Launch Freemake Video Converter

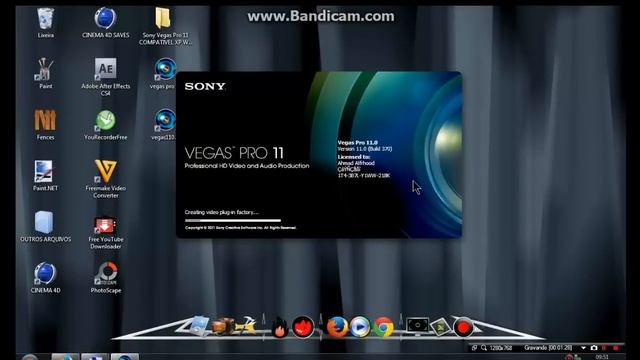pos(105,178)
